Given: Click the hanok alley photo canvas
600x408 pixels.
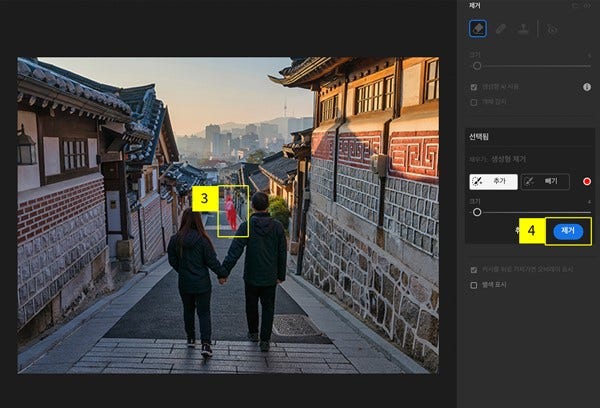Looking at the screenshot, I should tap(228, 215).
